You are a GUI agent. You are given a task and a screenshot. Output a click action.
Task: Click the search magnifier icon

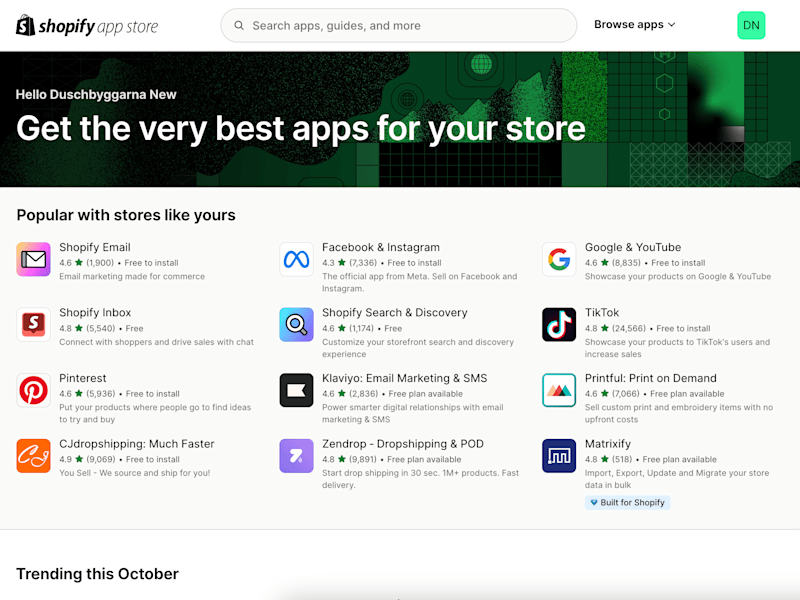click(239, 26)
